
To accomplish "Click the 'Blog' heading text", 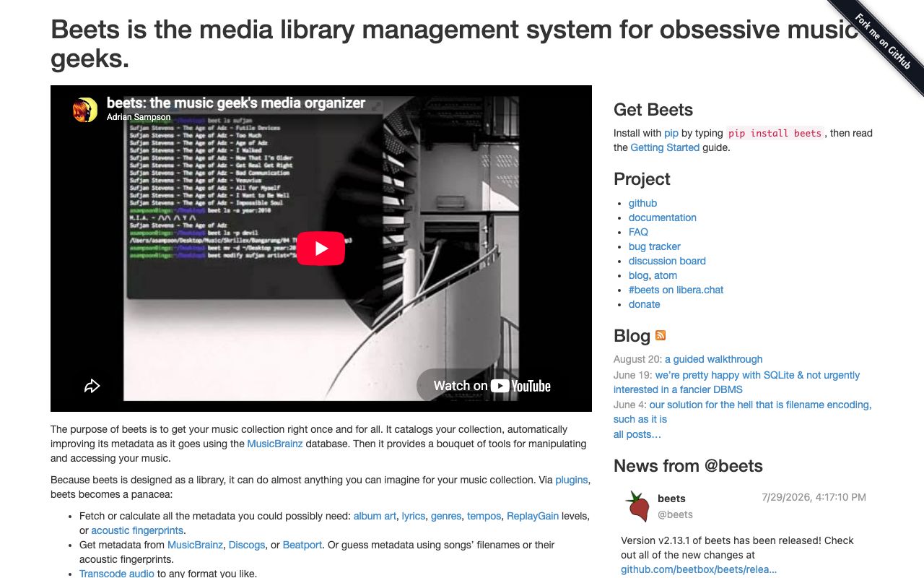I will pyautogui.click(x=632, y=336).
